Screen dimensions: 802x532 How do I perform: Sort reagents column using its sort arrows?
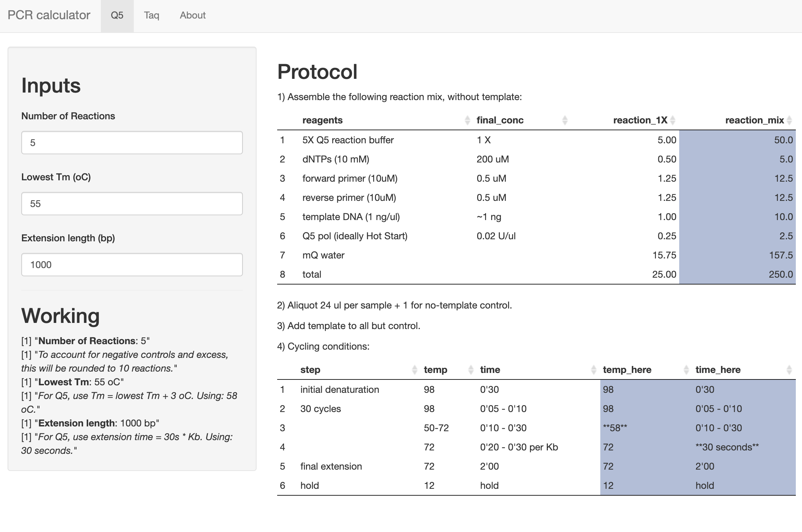pyautogui.click(x=467, y=120)
